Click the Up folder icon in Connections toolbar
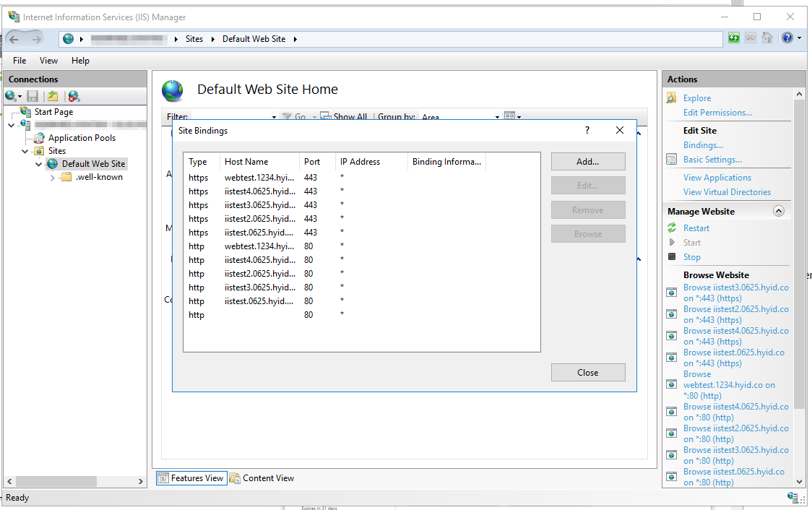Viewport: 812px width, 510px height. (x=53, y=96)
